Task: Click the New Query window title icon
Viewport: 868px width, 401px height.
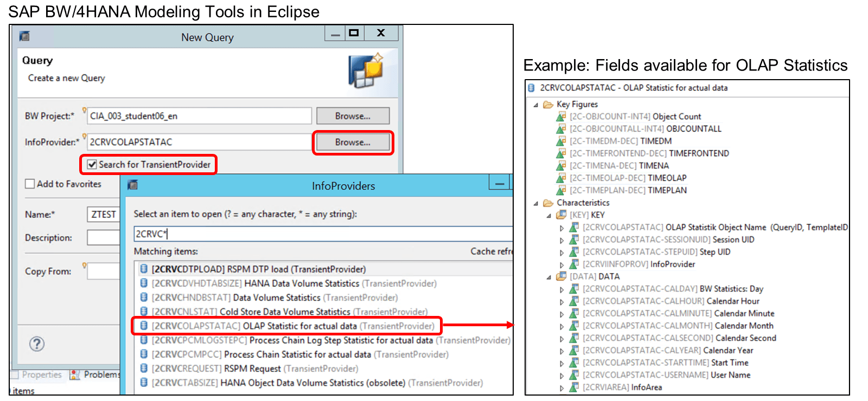Action: click(24, 36)
